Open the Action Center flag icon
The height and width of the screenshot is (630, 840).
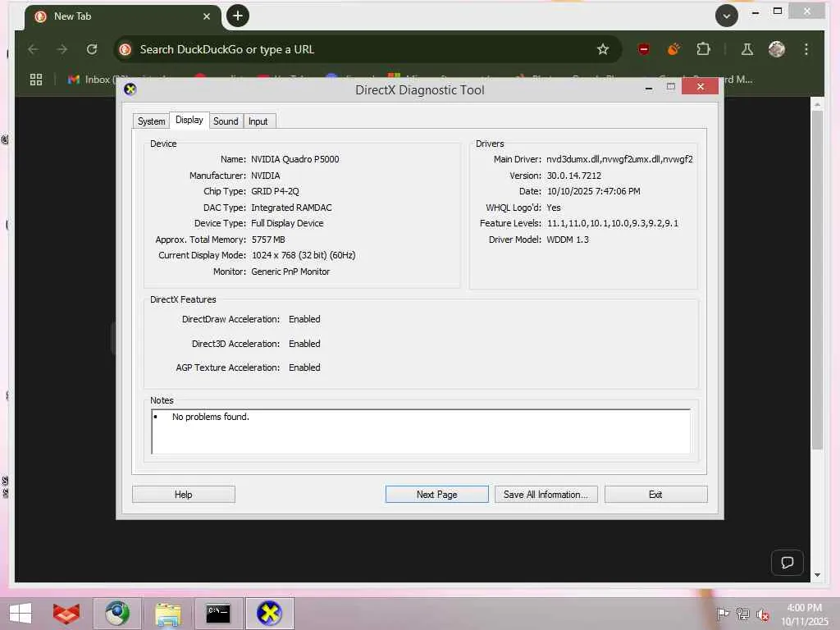tap(722, 614)
